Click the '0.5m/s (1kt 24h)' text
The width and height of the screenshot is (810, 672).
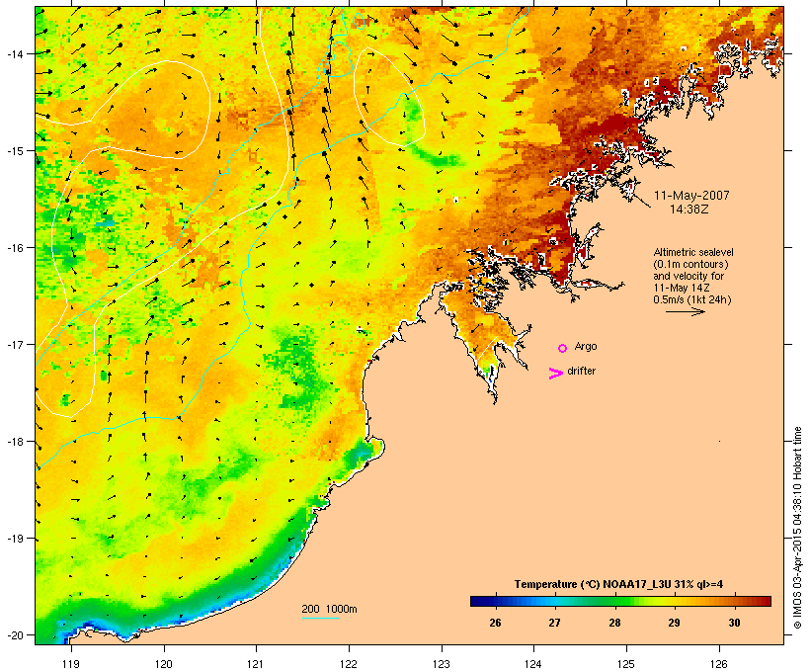click(x=692, y=299)
